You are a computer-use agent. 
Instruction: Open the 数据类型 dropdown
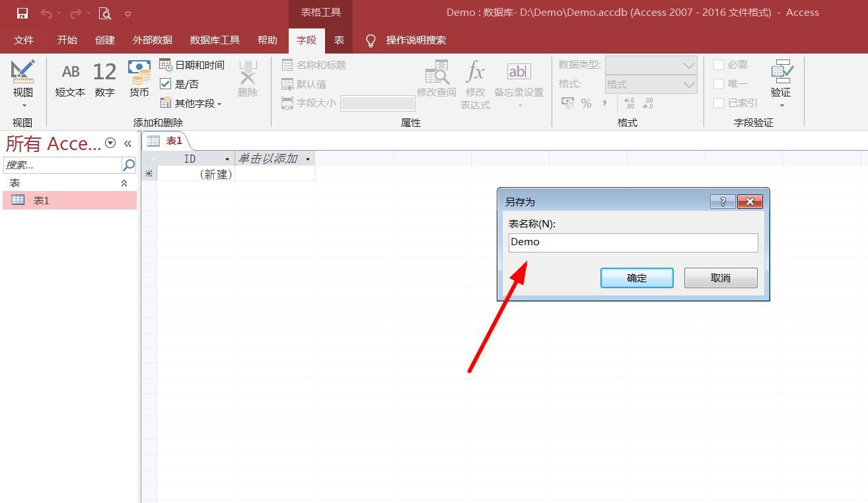[688, 65]
